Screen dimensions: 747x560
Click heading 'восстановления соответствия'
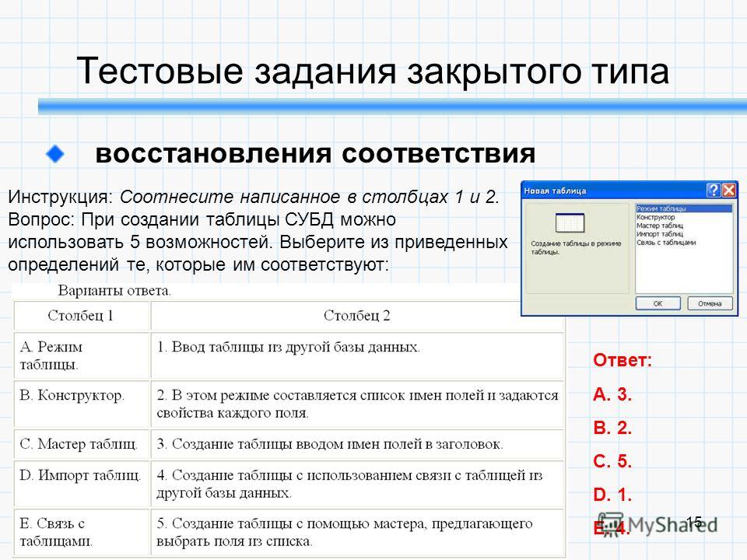pos(315,154)
